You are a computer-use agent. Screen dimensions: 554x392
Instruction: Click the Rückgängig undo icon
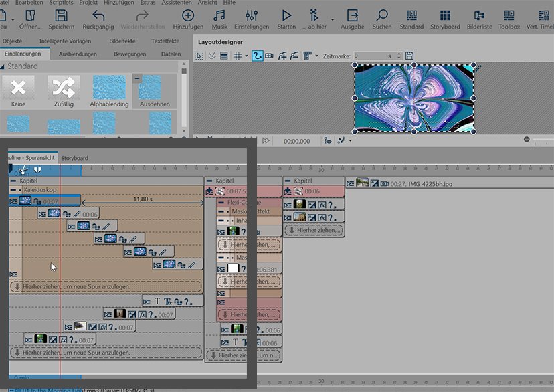click(x=98, y=15)
